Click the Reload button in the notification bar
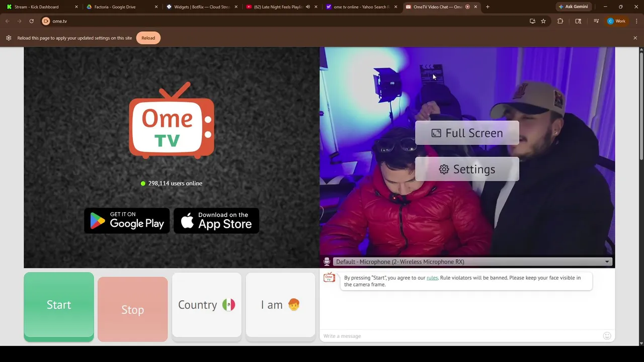 [x=148, y=38]
